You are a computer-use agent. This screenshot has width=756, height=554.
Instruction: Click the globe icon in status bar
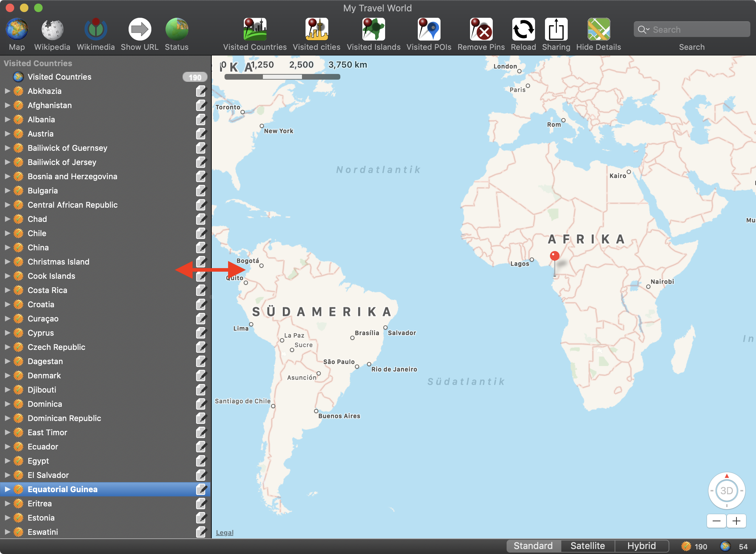(x=725, y=546)
